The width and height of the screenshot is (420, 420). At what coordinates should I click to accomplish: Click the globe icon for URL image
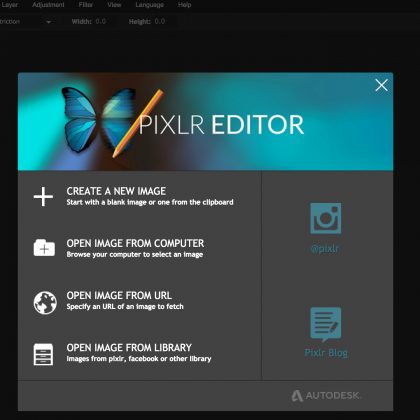point(45,303)
